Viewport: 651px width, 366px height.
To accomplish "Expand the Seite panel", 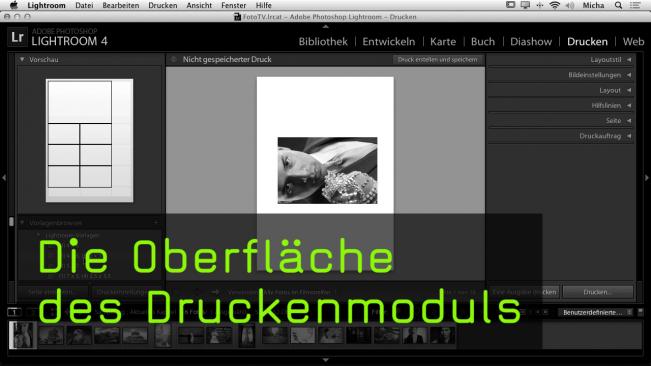I will point(629,121).
